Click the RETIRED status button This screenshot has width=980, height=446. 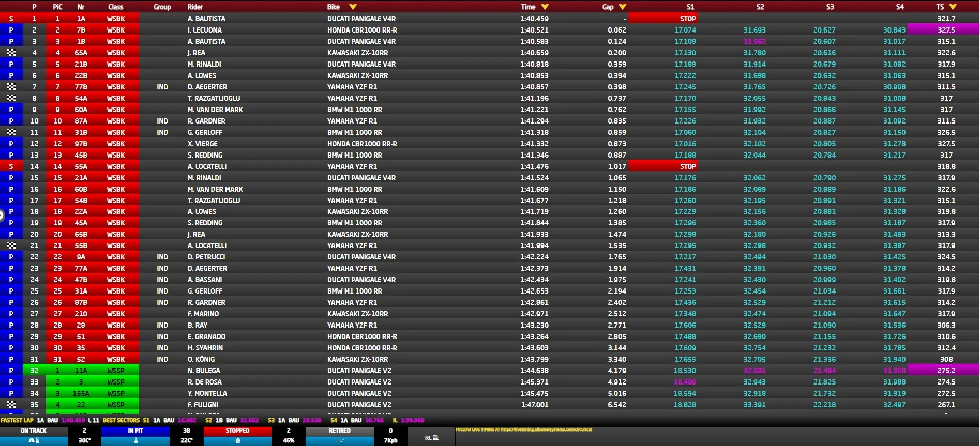click(x=340, y=430)
